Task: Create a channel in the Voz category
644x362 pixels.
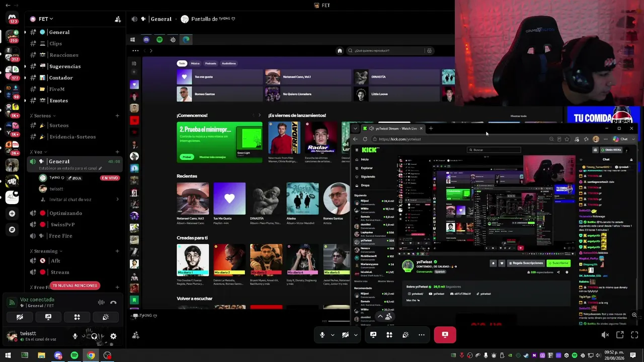Action: tap(117, 152)
